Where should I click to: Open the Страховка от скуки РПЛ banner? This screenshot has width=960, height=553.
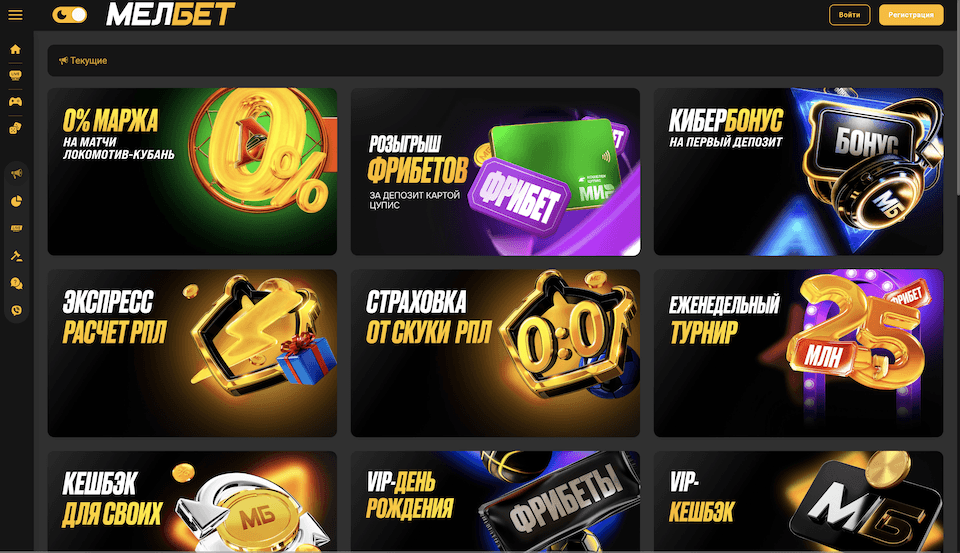click(x=495, y=353)
